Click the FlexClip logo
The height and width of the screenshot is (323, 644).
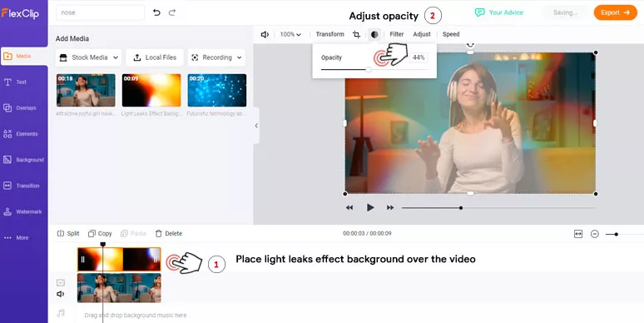(x=20, y=13)
